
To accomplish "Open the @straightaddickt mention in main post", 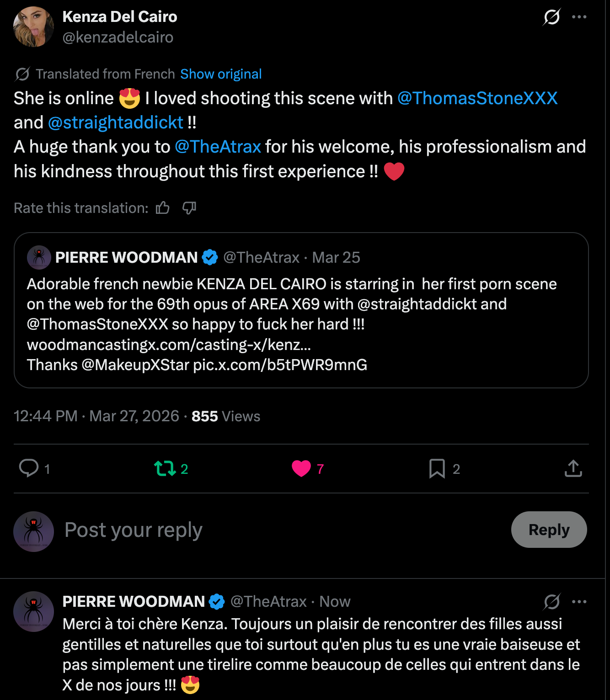I will pyautogui.click(x=115, y=122).
